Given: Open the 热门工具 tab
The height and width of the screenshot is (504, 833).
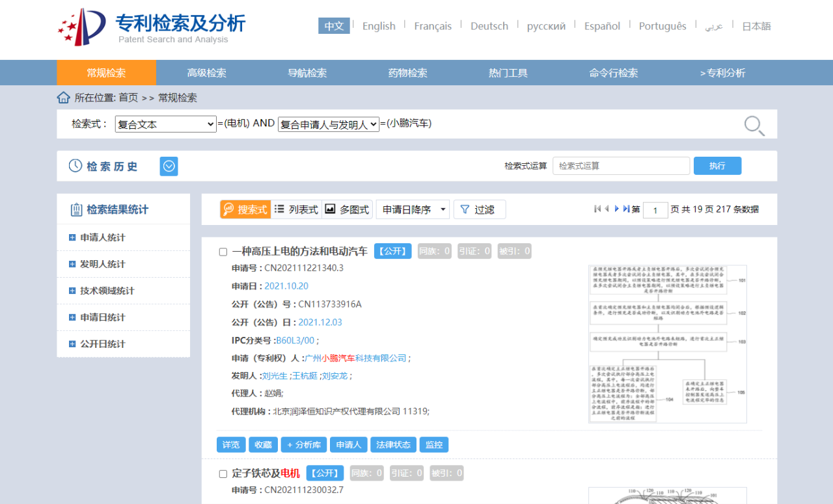Looking at the screenshot, I should click(508, 73).
